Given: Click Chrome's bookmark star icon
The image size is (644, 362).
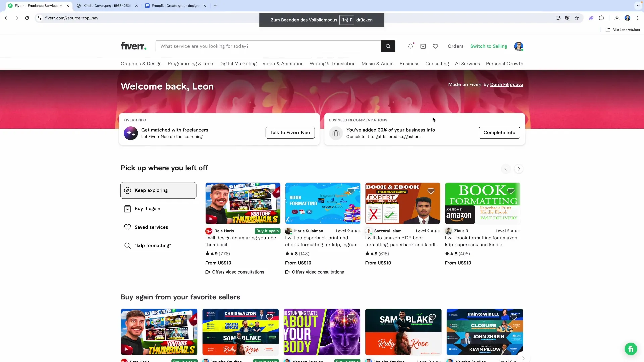Looking at the screenshot, I should click(577, 18).
